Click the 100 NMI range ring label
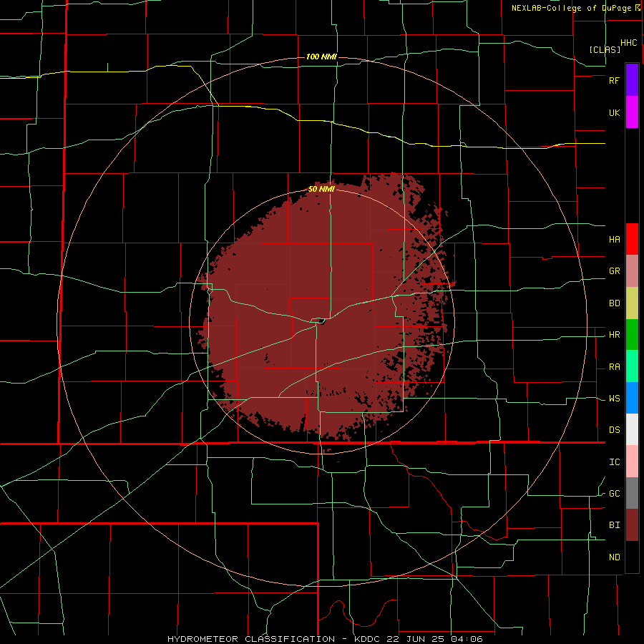The width and height of the screenshot is (644, 644). coord(321,57)
